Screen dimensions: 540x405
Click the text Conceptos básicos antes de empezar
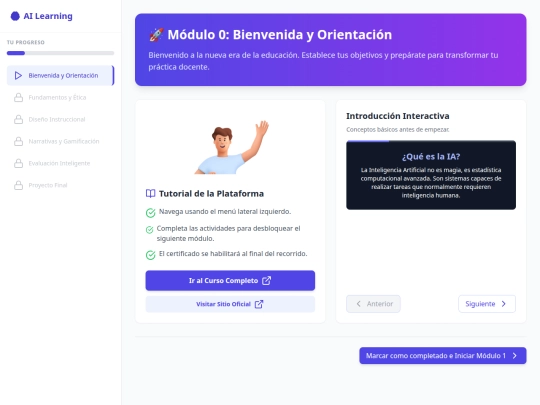(398, 130)
